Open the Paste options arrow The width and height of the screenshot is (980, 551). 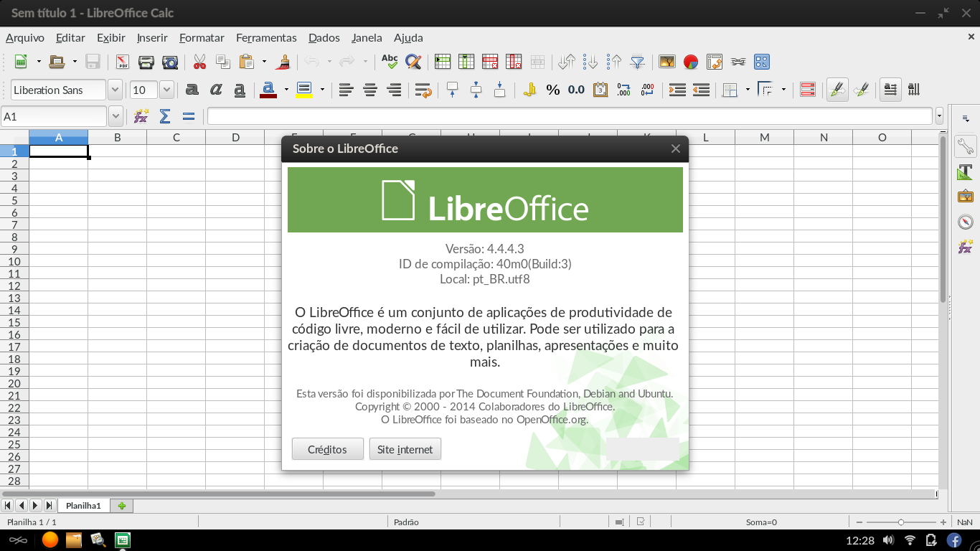click(264, 62)
